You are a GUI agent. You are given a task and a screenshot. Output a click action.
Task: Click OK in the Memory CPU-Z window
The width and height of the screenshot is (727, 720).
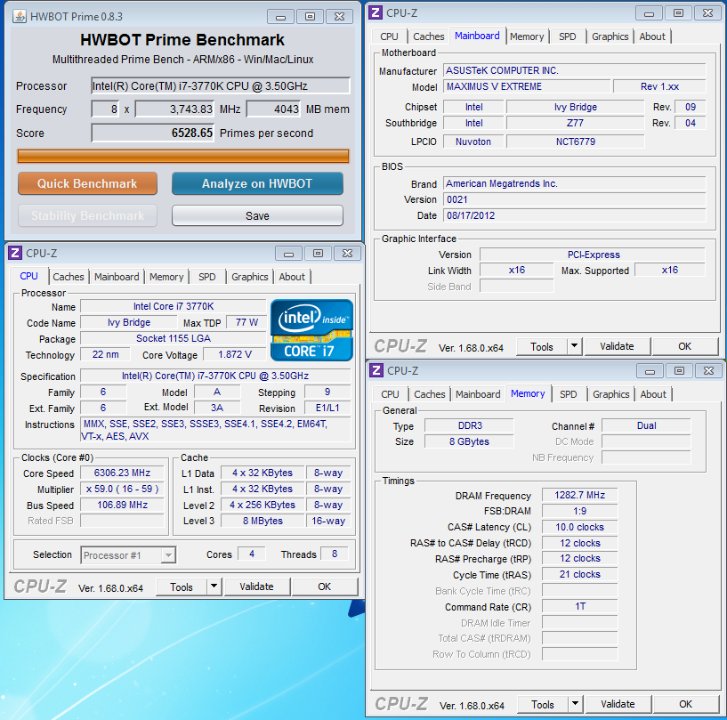point(686,704)
